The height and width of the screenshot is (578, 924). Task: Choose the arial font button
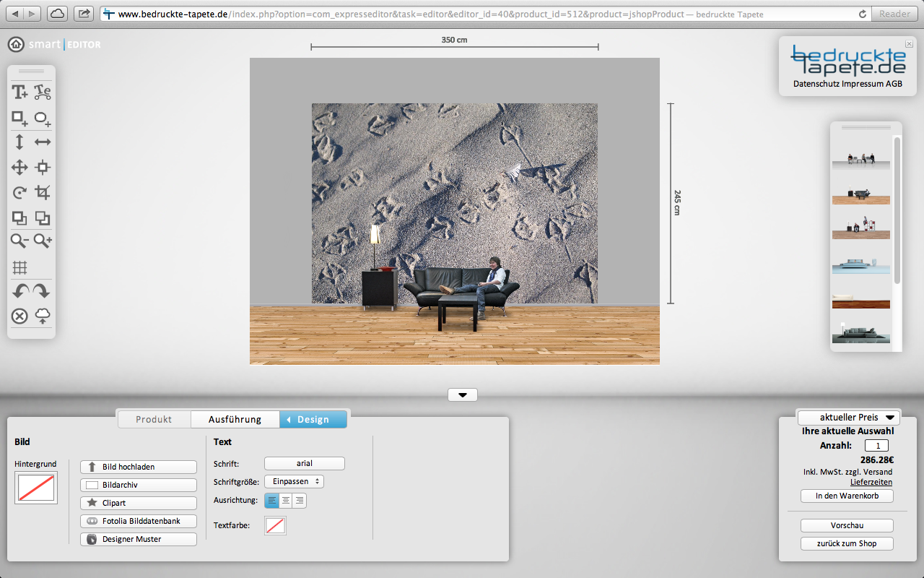point(305,463)
